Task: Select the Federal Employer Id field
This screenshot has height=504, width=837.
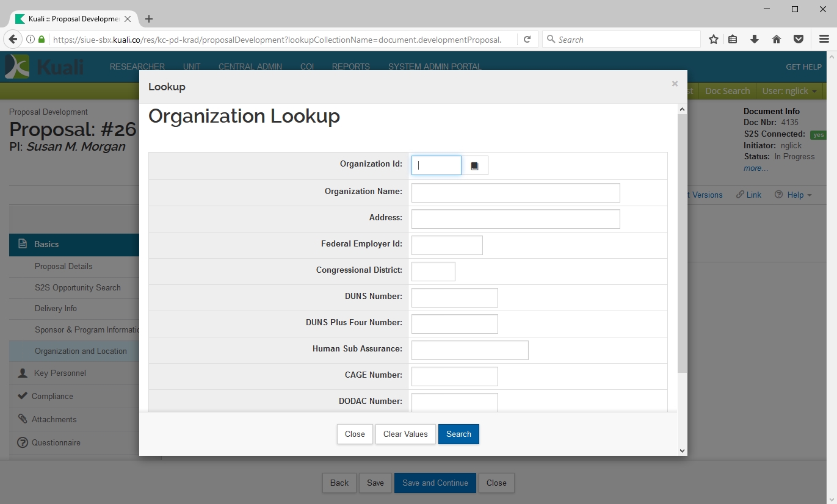Action: coord(447,245)
